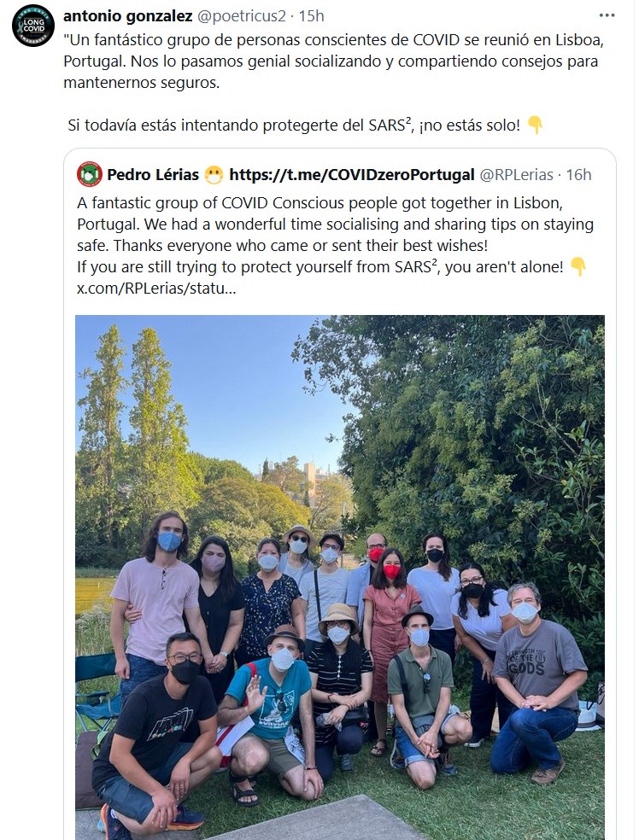Click antonio gonzalez's Long COVID avatar
639x840 pixels.
point(32,26)
